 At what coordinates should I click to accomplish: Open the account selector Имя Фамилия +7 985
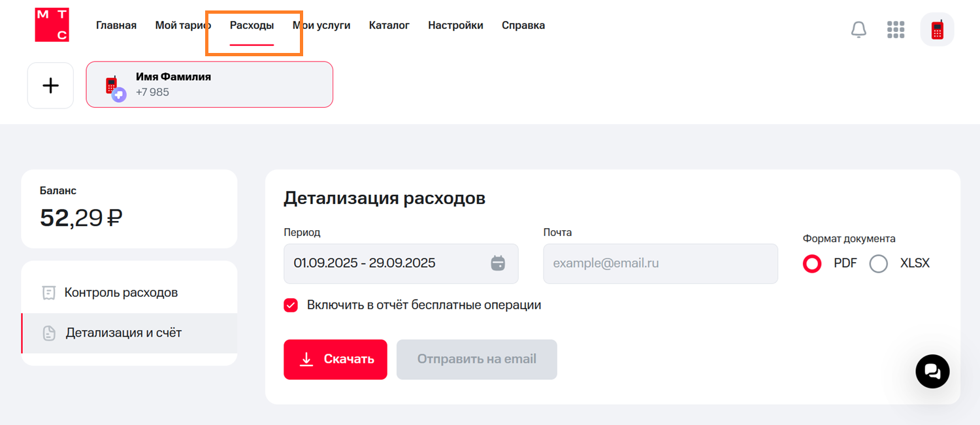click(209, 84)
